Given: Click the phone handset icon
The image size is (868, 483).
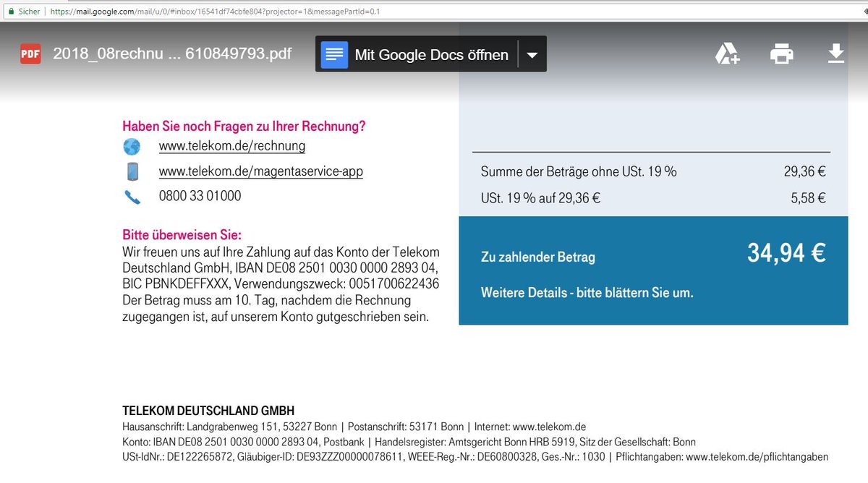Looking at the screenshot, I should (132, 197).
